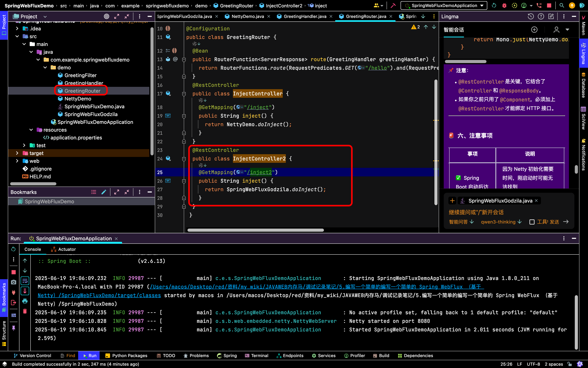The image size is (588, 368).
Task: Open the SpringWebFluxDemoApplication run configuration dropdown
Action: coord(444,5)
